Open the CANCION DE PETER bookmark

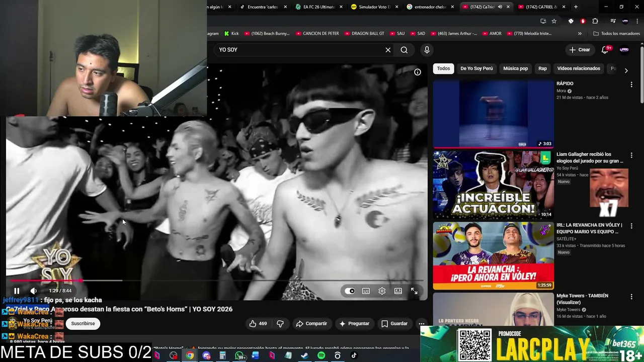(317, 34)
